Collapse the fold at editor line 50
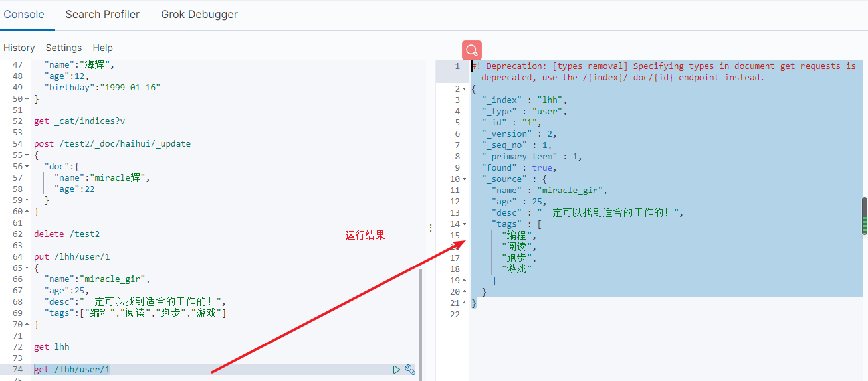 [x=27, y=99]
